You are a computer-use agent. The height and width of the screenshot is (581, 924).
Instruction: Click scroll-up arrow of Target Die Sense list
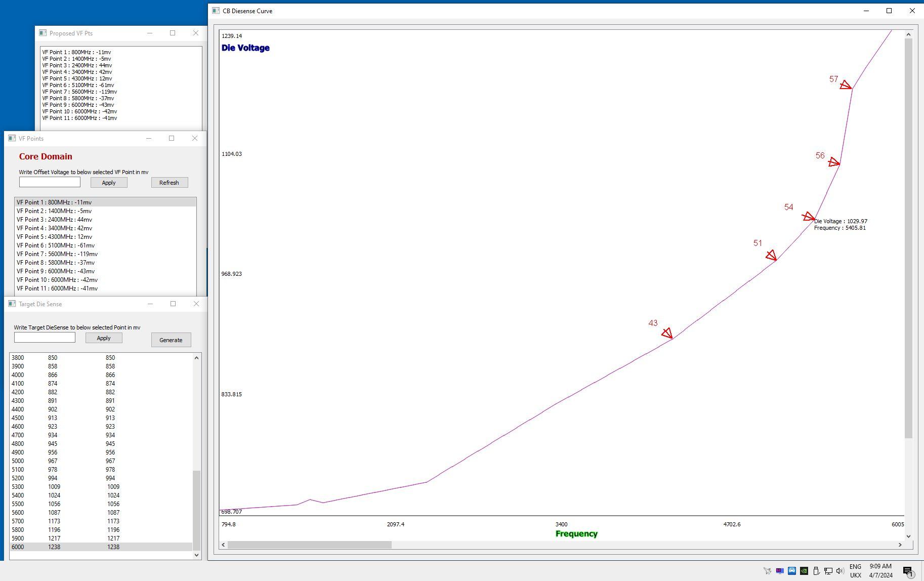[x=197, y=358]
